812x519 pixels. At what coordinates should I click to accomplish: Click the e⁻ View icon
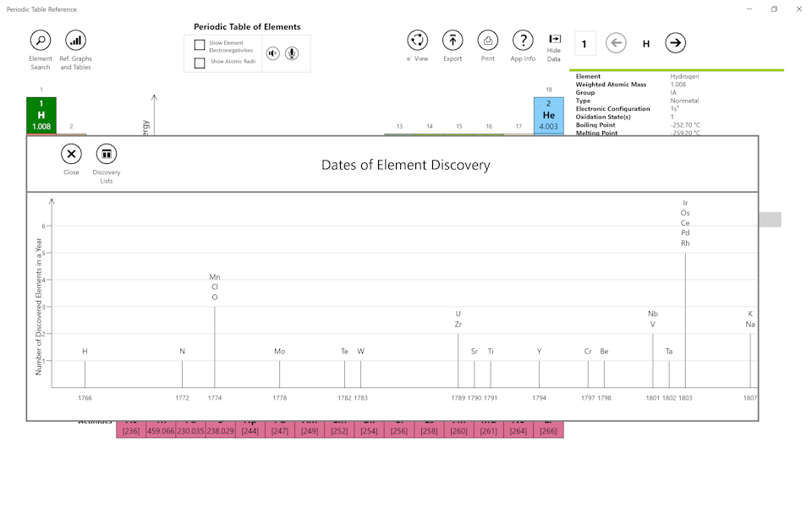pyautogui.click(x=417, y=41)
